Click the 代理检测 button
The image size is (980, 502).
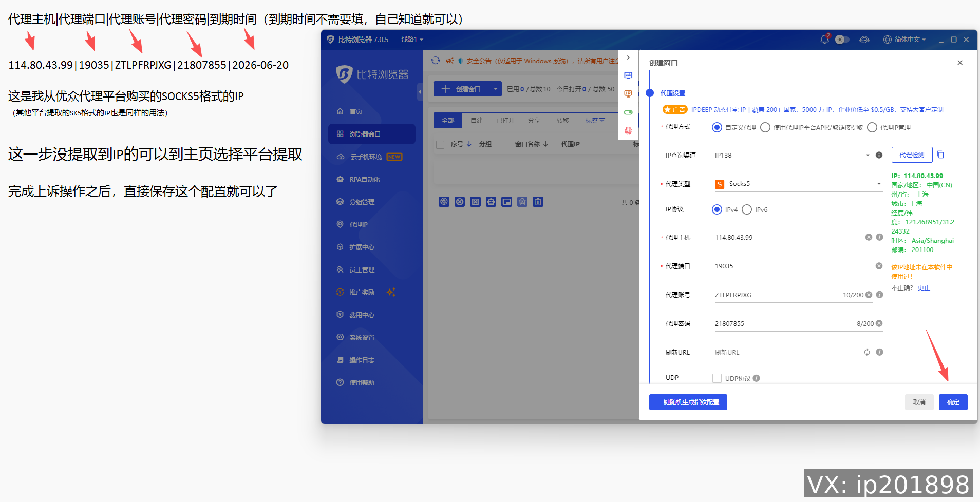[912, 155]
